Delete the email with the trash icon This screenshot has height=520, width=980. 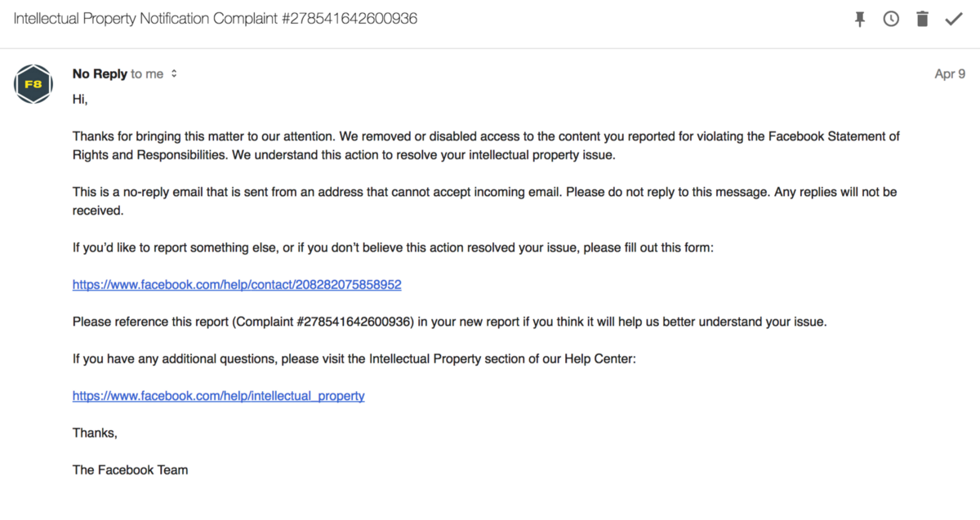pyautogui.click(x=922, y=19)
